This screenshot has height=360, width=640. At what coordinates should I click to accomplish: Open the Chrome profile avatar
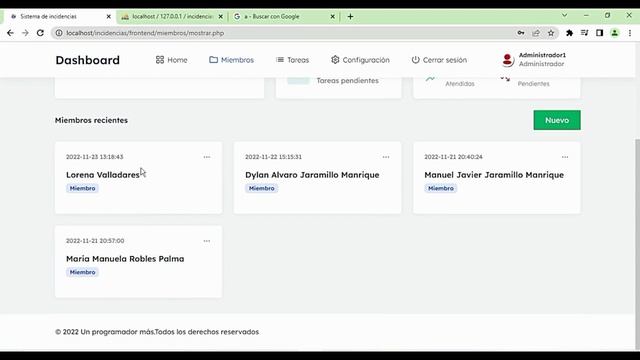coord(615,33)
